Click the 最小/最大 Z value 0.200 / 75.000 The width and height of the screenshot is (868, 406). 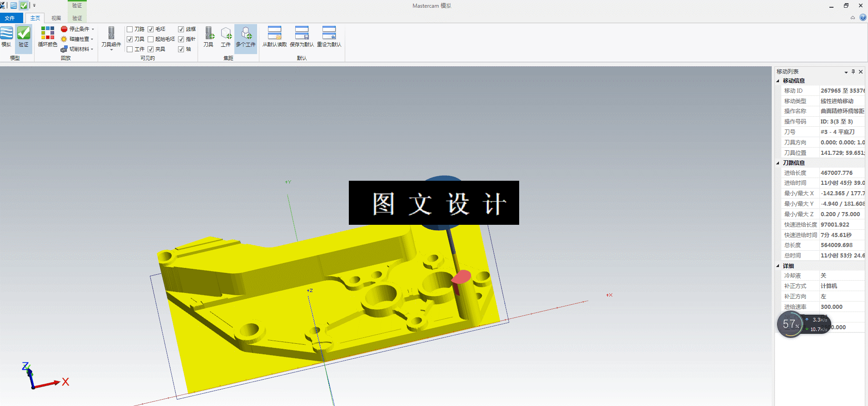842,214
